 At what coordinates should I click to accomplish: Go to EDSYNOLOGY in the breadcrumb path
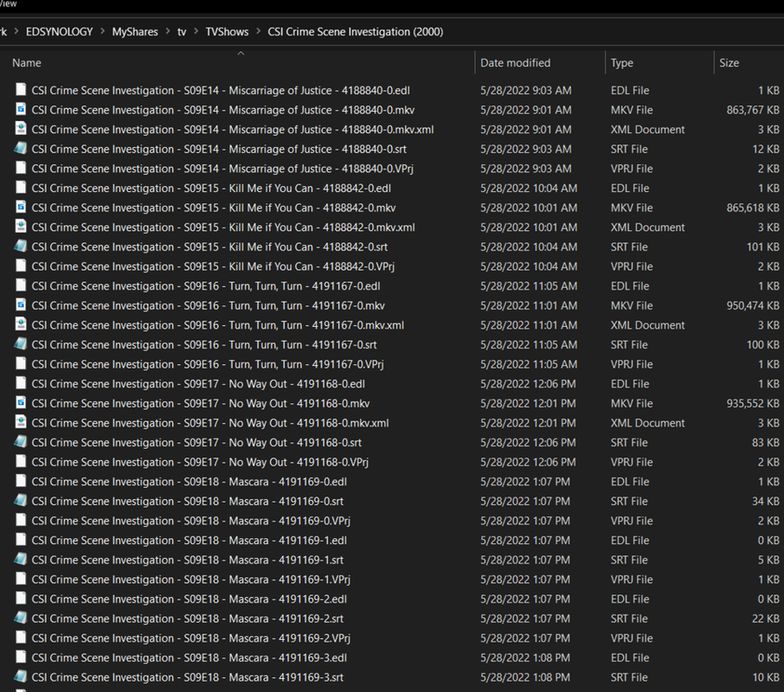[x=59, y=31]
